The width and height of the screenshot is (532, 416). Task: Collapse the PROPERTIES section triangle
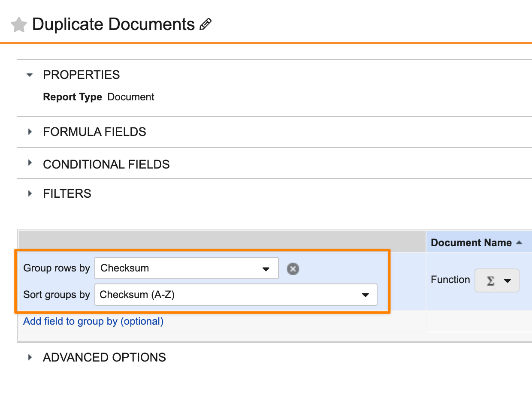point(30,75)
